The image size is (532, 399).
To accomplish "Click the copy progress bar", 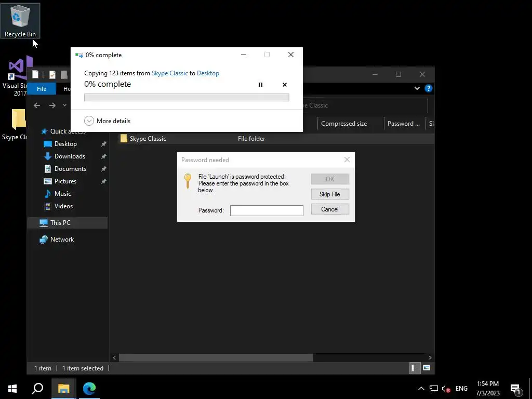I will pyautogui.click(x=187, y=97).
